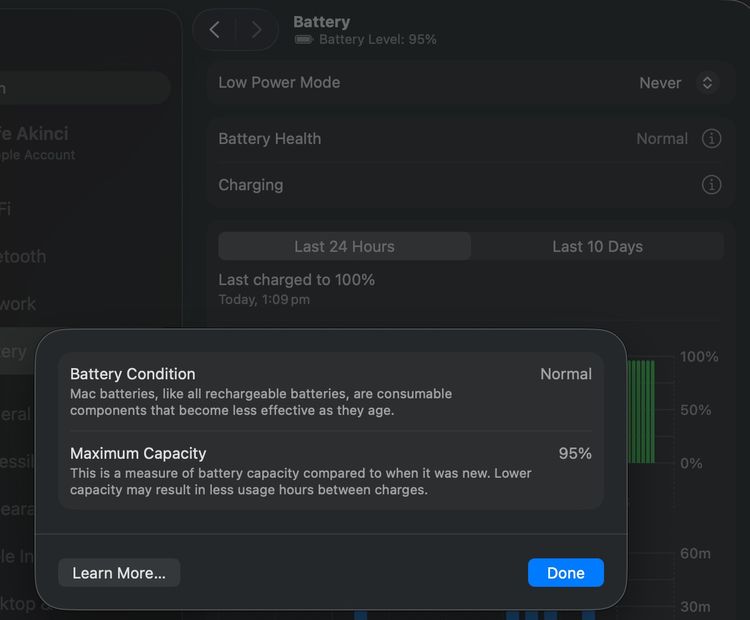This screenshot has width=750, height=620.
Task: Expand the Low Power Mode dropdown stepper
Action: click(707, 83)
